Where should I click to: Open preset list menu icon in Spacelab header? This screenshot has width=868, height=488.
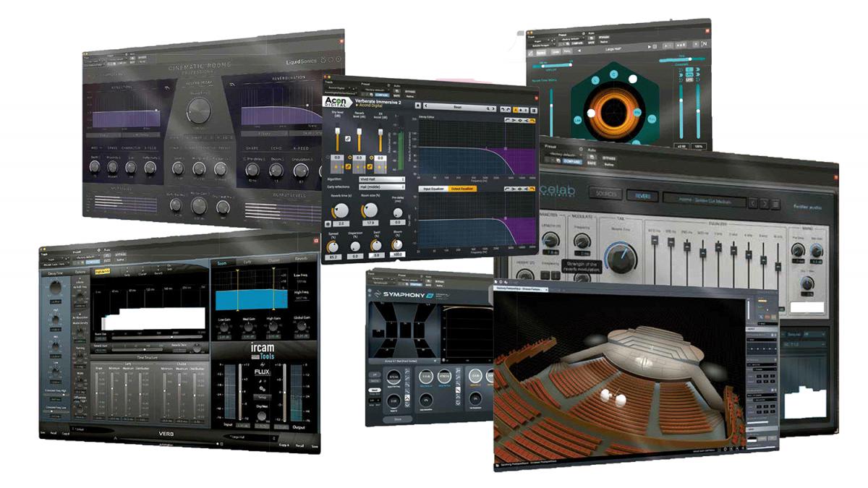[776, 205]
